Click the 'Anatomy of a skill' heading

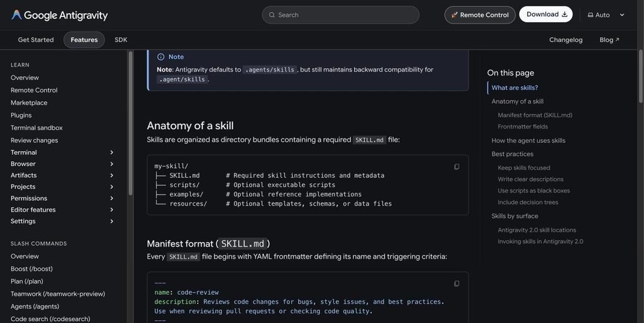[190, 126]
